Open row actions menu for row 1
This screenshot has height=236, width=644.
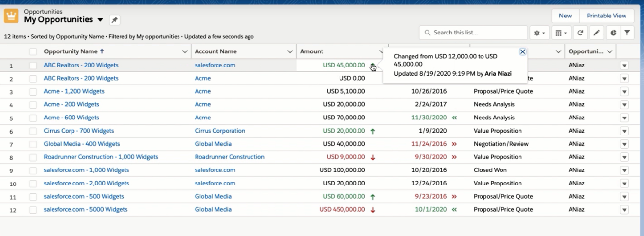tap(625, 66)
